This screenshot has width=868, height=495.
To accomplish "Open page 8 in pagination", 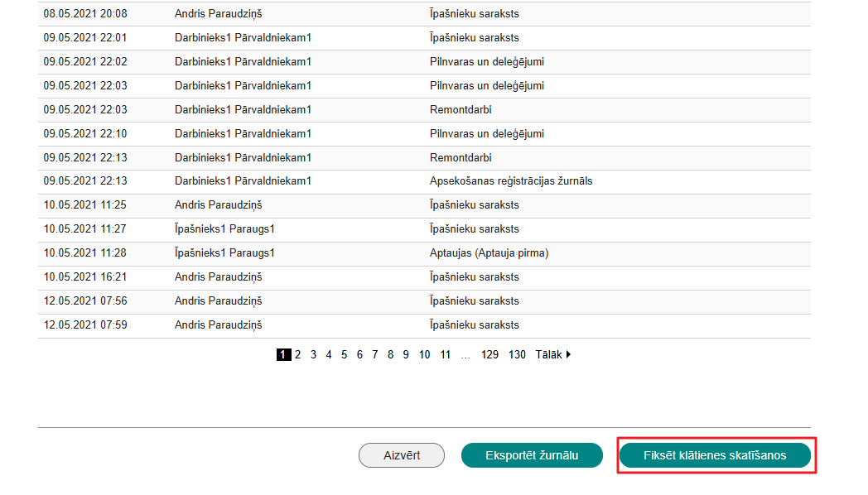I will click(391, 354).
